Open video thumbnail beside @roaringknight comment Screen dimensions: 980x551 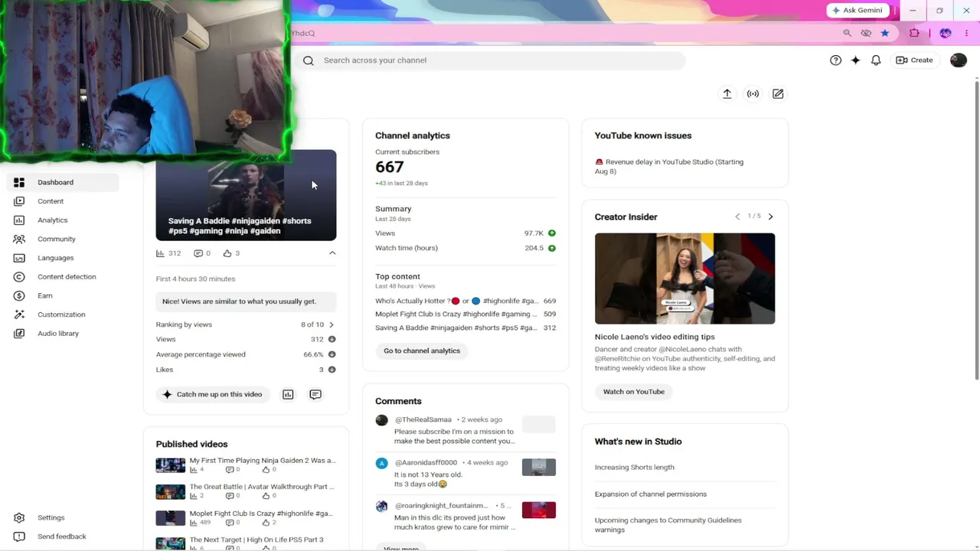(539, 510)
